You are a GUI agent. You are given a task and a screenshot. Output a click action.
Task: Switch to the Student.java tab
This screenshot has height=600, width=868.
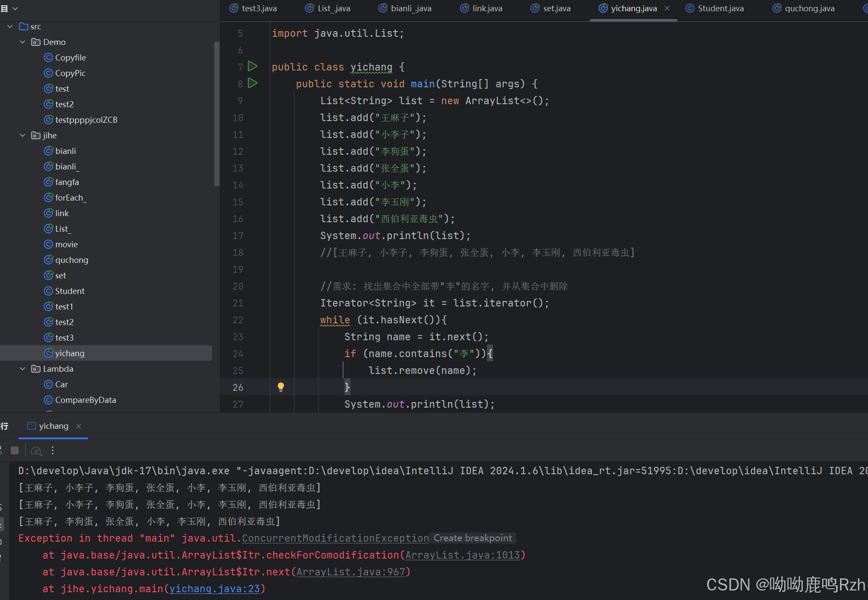tap(720, 9)
